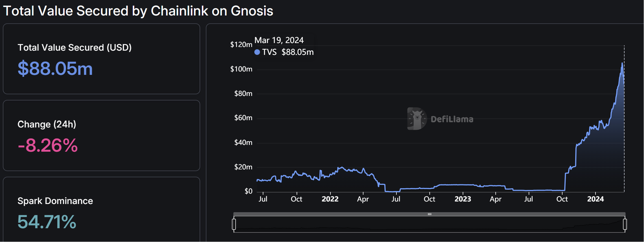The width and height of the screenshot is (644, 242).
Task: Click the page title about Chainlink on Gnosis
Action: coord(138,11)
